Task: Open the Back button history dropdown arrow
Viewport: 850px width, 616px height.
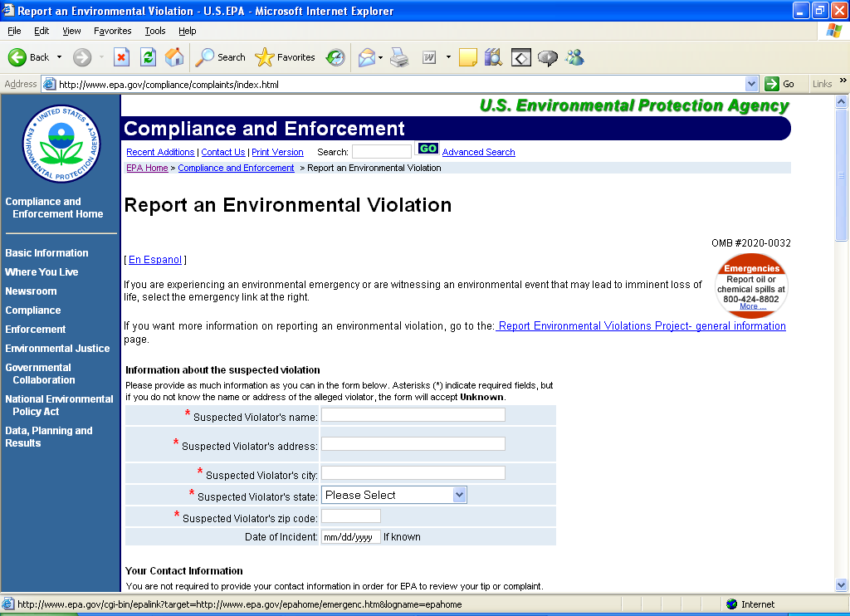Action: (x=60, y=57)
